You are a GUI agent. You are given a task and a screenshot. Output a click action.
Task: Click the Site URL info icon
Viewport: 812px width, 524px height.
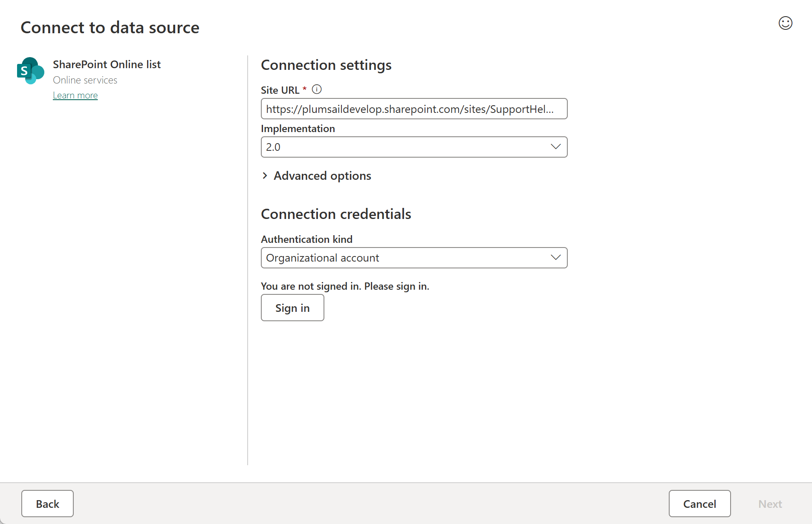pyautogui.click(x=317, y=89)
